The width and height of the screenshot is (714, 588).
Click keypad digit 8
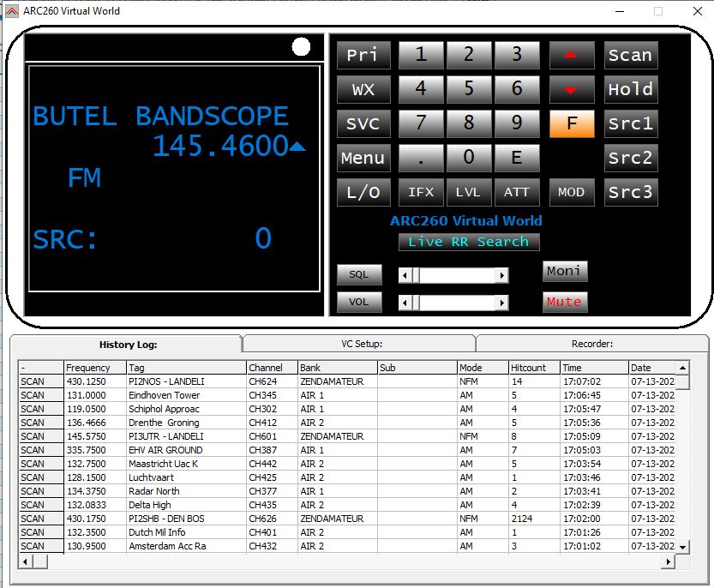click(469, 123)
